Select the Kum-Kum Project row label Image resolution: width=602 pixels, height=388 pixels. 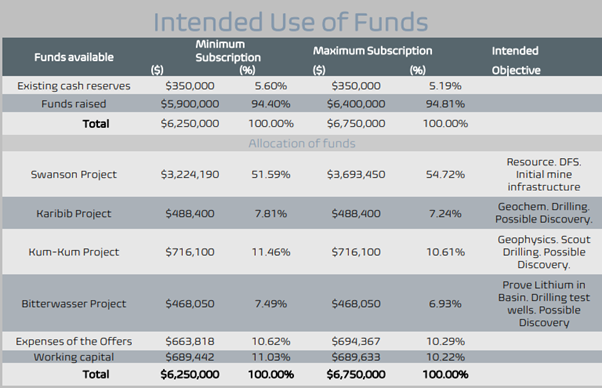pos(74,252)
